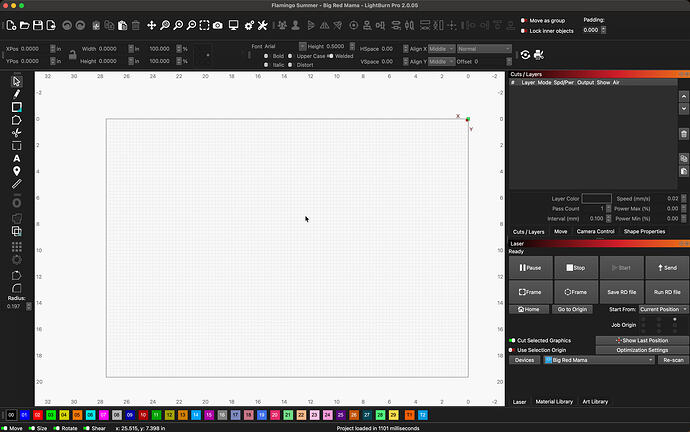690x432 pixels.
Task: Click the Save RD file button
Action: click(621, 292)
